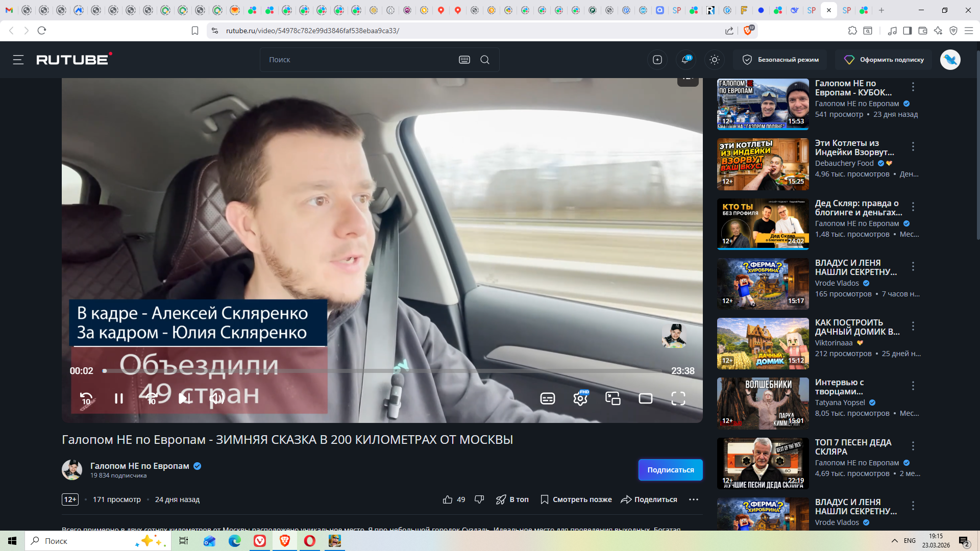Screen dimensions: 980x551
Task: Enter fullscreen mode
Action: (678, 398)
